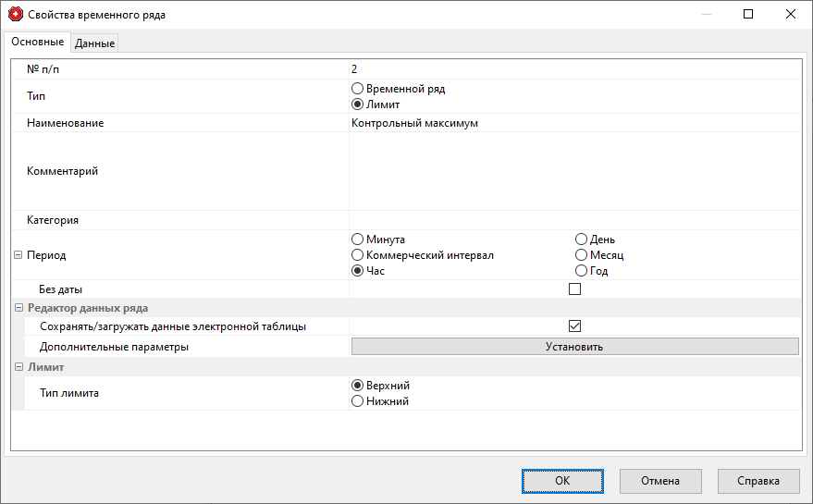Choose Месяц as the period
This screenshot has width=813, height=504.
(x=582, y=255)
